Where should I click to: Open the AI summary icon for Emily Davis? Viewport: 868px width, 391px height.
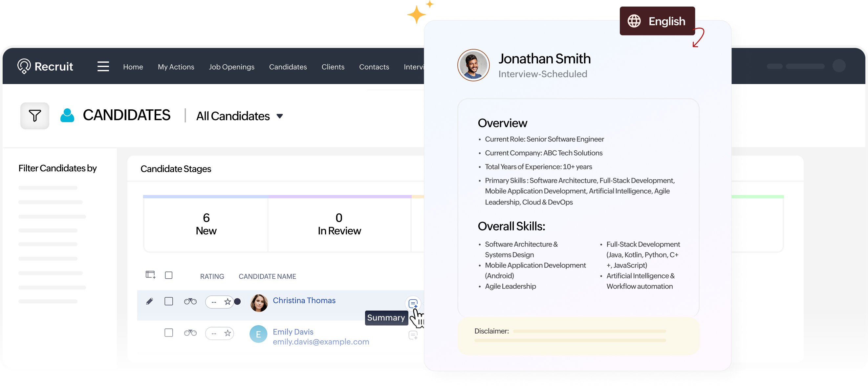pos(413,335)
